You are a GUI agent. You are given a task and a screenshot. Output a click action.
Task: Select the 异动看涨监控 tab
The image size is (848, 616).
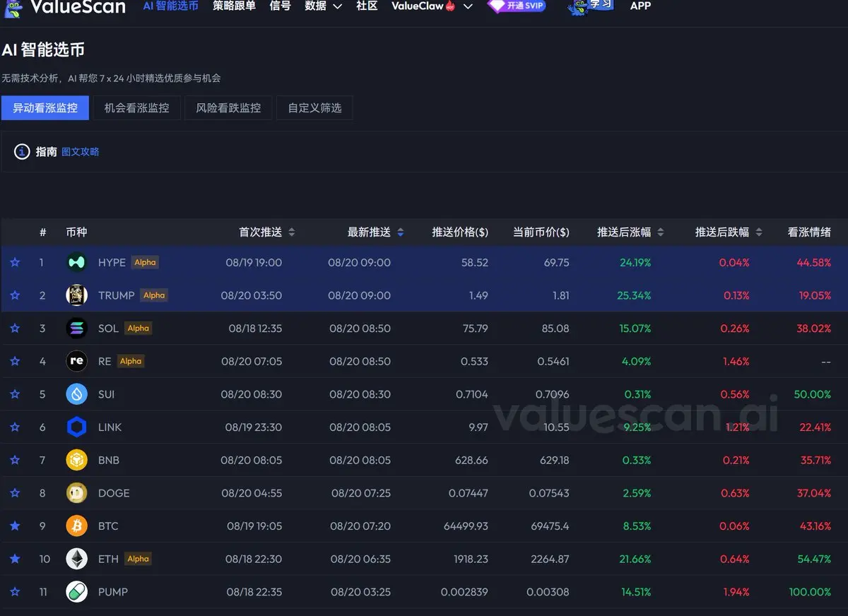click(45, 108)
